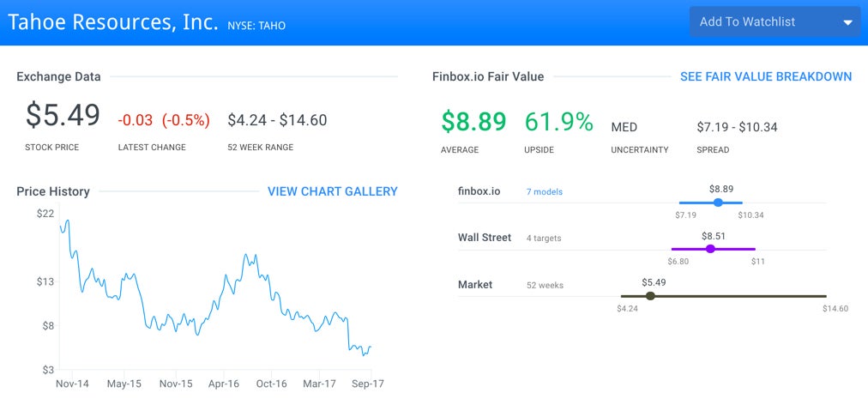Image resolution: width=868 pixels, height=411 pixels.
Task: Click the Tahoe Resources, Inc. title
Action: pyautogui.click(x=113, y=22)
